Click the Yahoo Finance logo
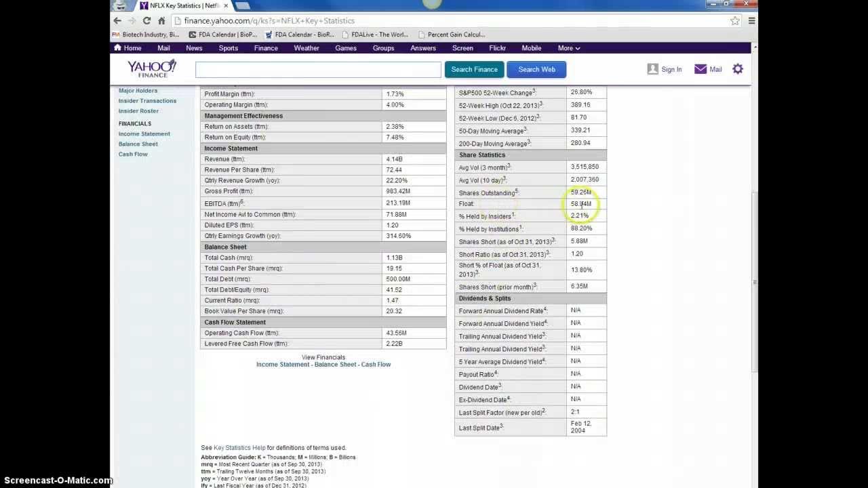The width and height of the screenshot is (868, 488). (152, 68)
